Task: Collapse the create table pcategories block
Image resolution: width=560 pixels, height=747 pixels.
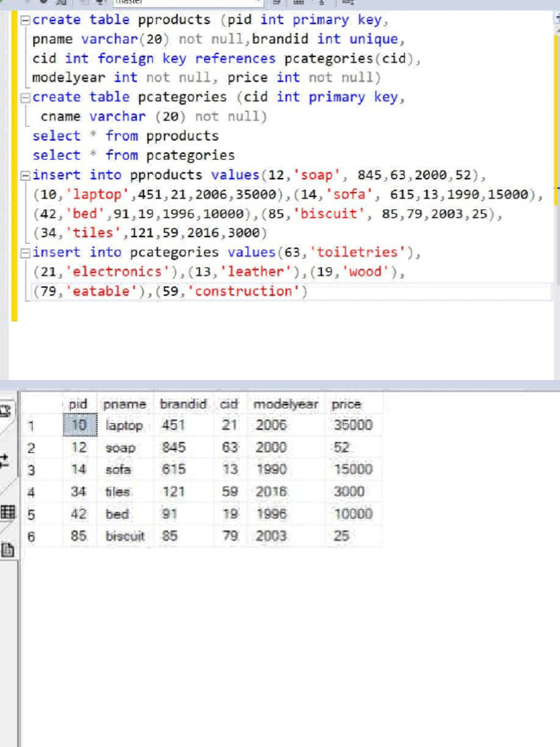Action: (x=26, y=98)
